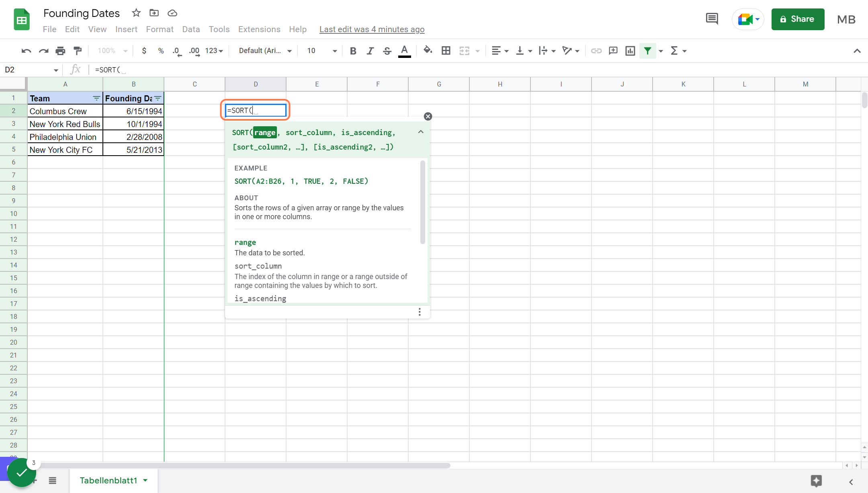
Task: Open the fill color picker
Action: pos(428,51)
